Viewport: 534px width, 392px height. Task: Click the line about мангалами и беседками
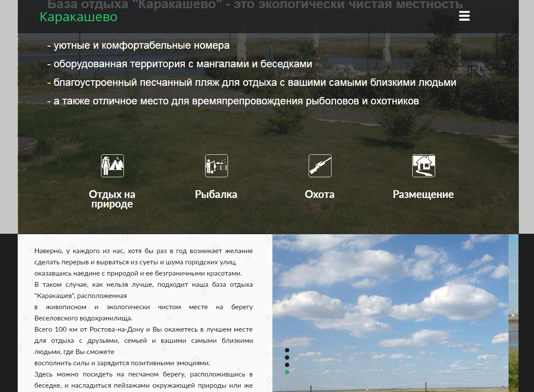click(x=180, y=64)
